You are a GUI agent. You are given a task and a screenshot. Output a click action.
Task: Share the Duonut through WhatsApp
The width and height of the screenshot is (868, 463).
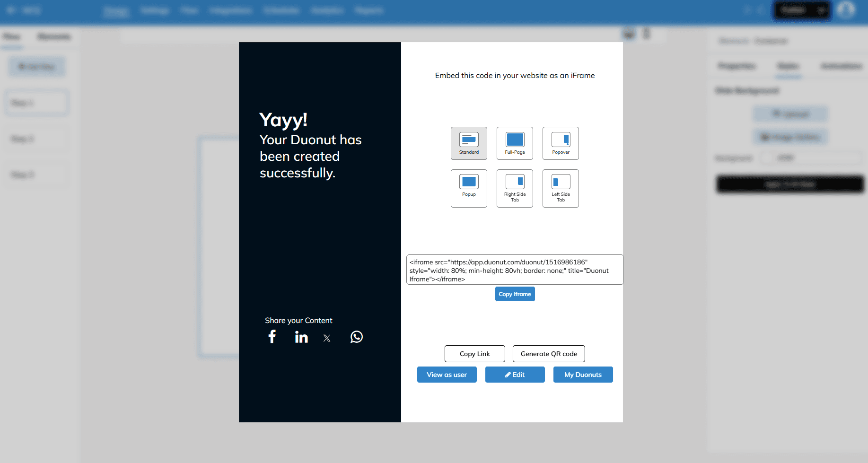click(356, 337)
